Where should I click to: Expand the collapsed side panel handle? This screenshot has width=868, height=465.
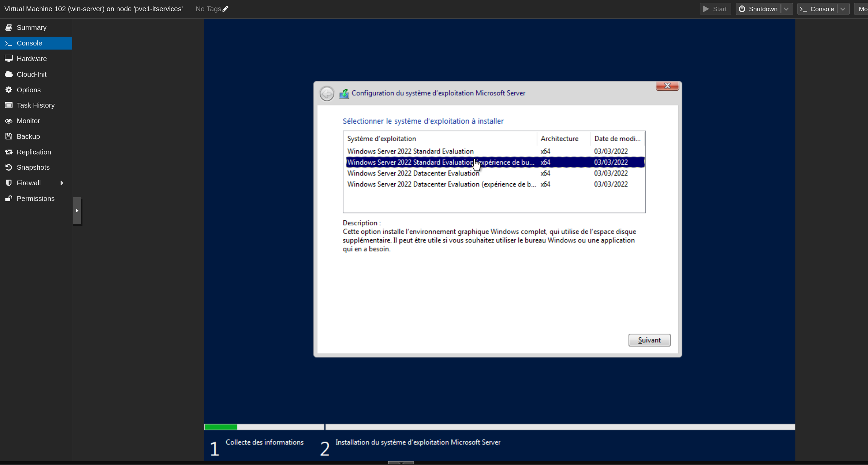(x=77, y=211)
